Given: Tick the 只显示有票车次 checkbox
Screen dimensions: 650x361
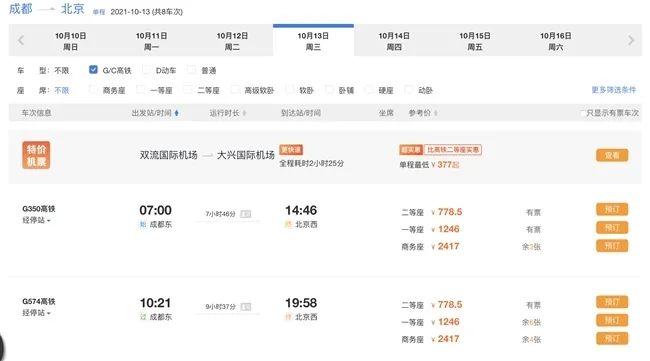Looking at the screenshot, I should pos(583,113).
